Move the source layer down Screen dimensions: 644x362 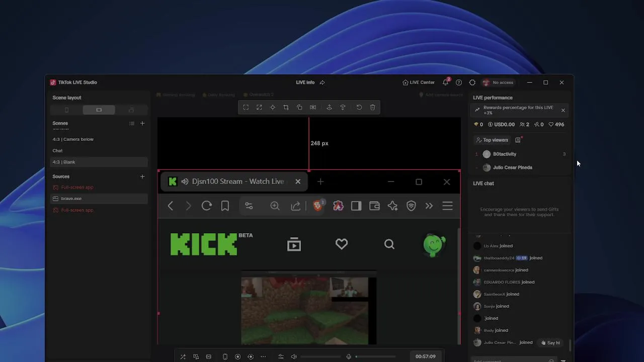(x=343, y=107)
